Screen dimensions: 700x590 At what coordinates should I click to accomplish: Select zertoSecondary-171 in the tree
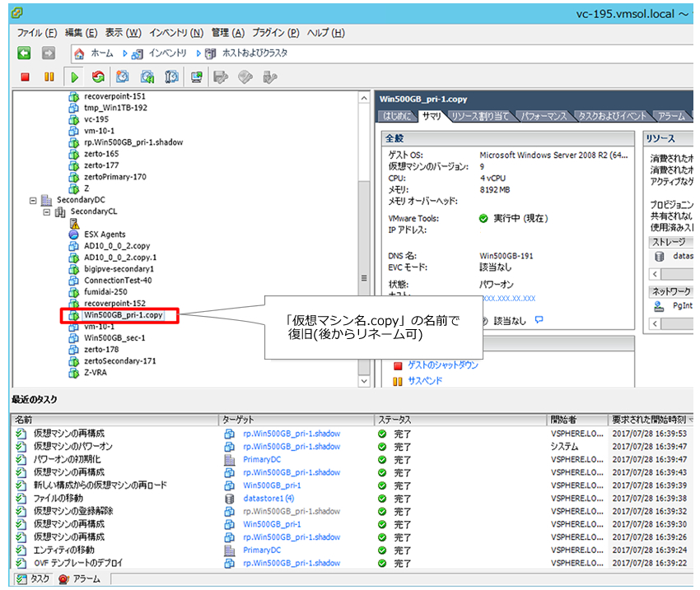click(x=120, y=361)
